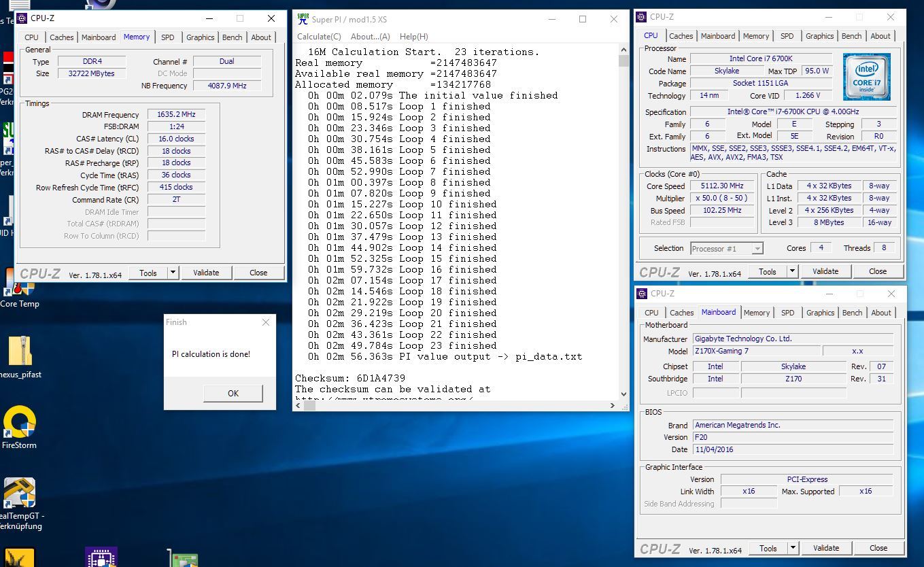The height and width of the screenshot is (567, 924).
Task: Maximize the Super PI window
Action: (x=583, y=19)
